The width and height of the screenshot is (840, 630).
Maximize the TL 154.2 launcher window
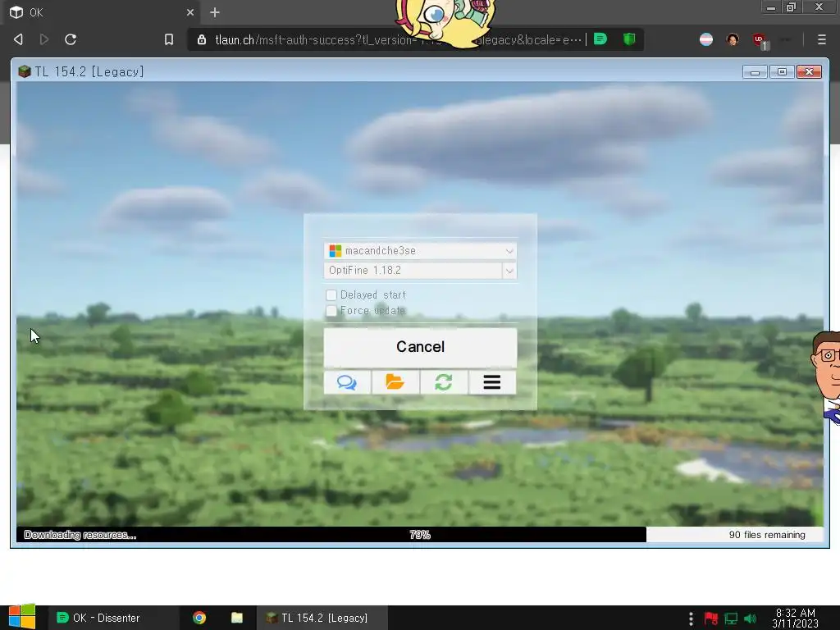782,72
